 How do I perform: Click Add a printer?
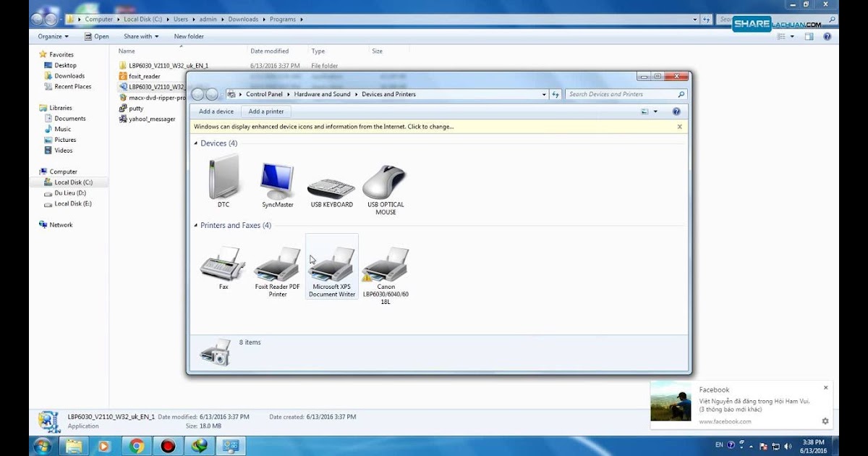pos(266,111)
